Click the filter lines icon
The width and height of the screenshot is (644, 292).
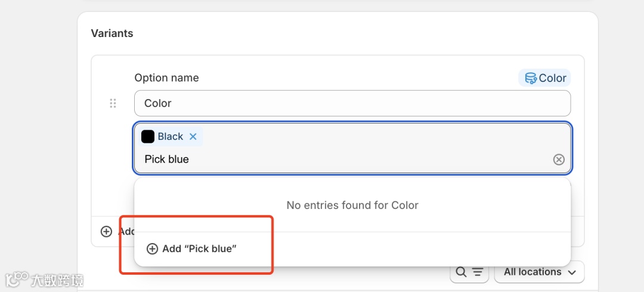477,272
